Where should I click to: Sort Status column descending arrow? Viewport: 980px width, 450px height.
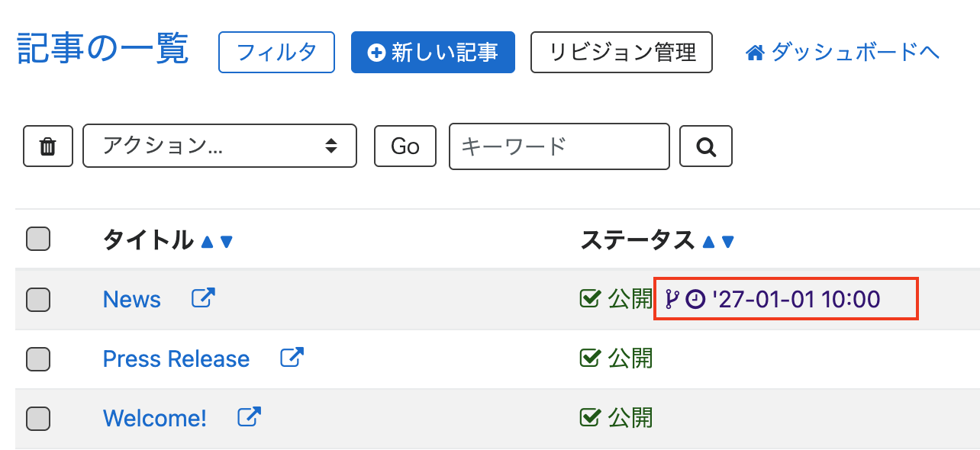pos(727,242)
